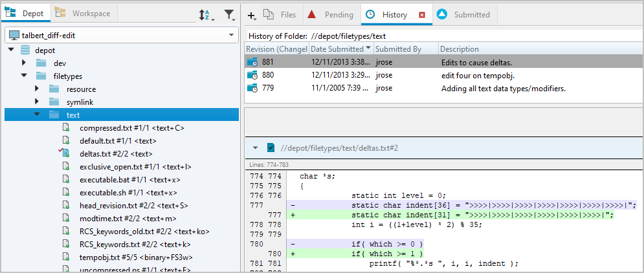Close the History tab with red X
The image size is (644, 273).
(422, 15)
